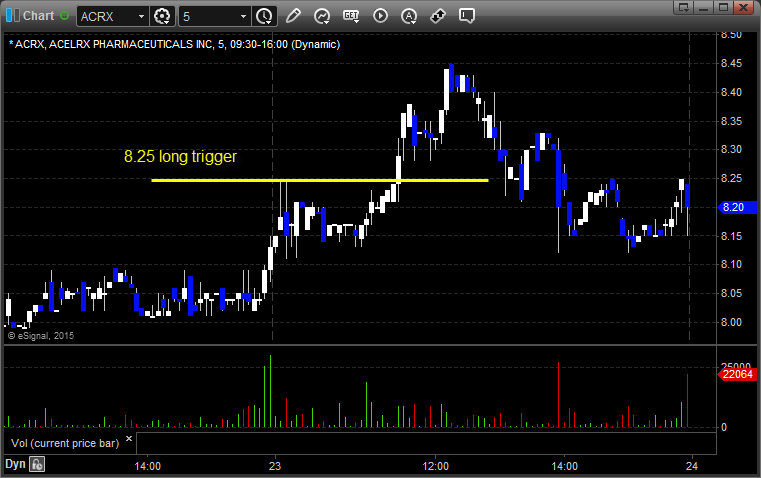The width and height of the screenshot is (761, 478).
Task: Click the 8.30 price axis label
Action: pyautogui.click(x=731, y=149)
